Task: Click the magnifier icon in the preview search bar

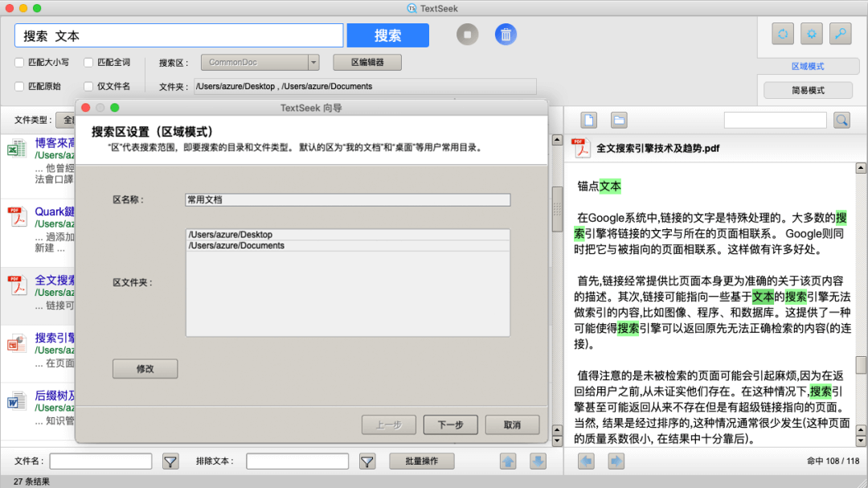Action: click(x=841, y=118)
